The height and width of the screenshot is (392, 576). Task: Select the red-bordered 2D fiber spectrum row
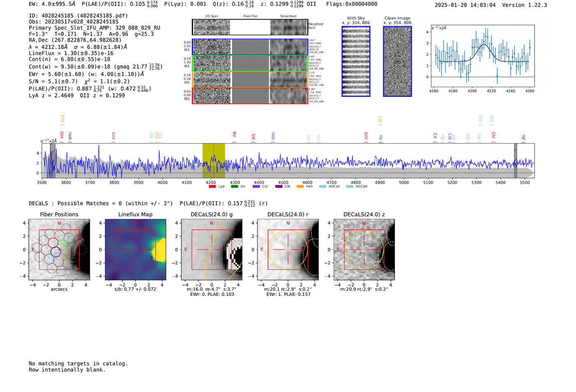pyautogui.click(x=250, y=95)
